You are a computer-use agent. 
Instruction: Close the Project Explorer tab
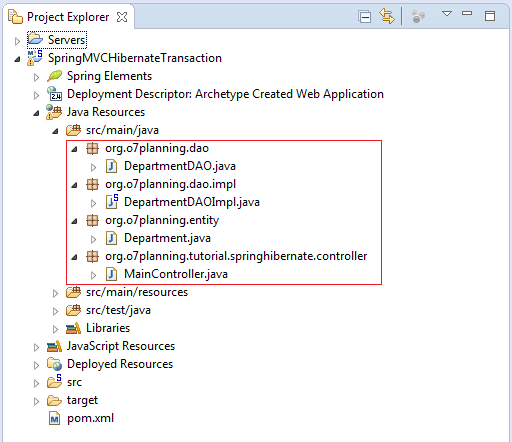coord(122,17)
